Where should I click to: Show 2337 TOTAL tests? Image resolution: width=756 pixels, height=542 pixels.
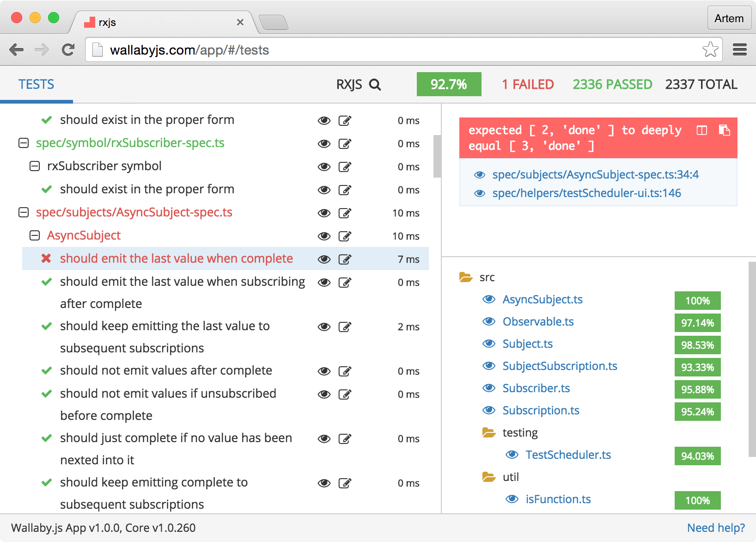(x=701, y=85)
